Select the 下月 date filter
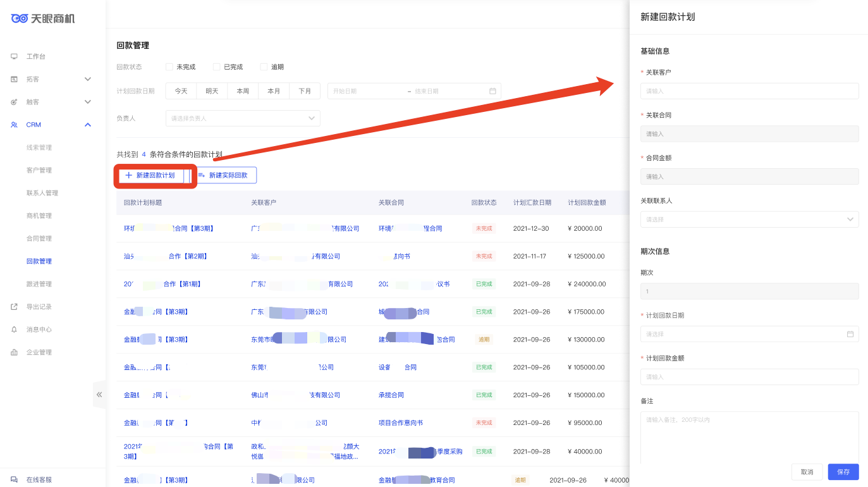 [x=305, y=91]
